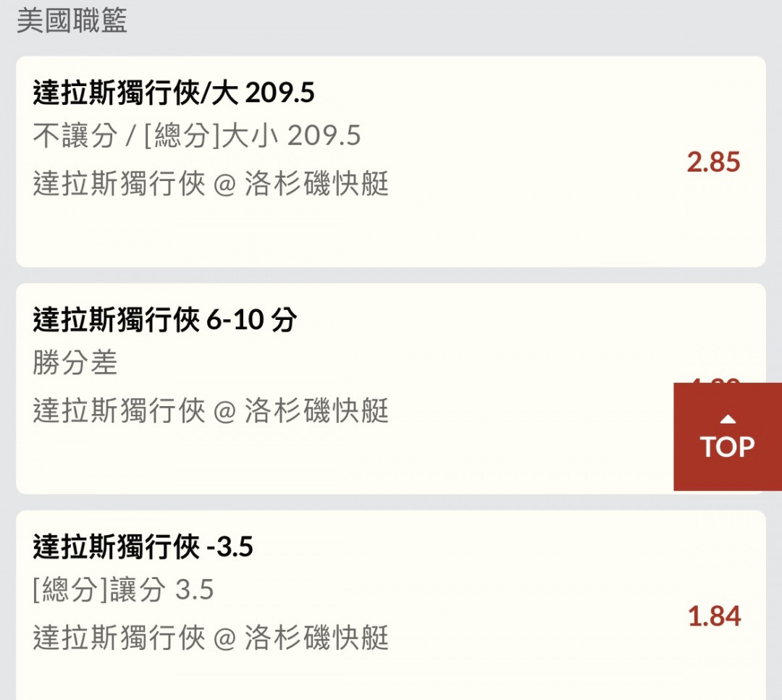The image size is (782, 700).
Task: Open the 達拉斯獨行俠 6-10 分 bet card
Action: click(x=391, y=389)
